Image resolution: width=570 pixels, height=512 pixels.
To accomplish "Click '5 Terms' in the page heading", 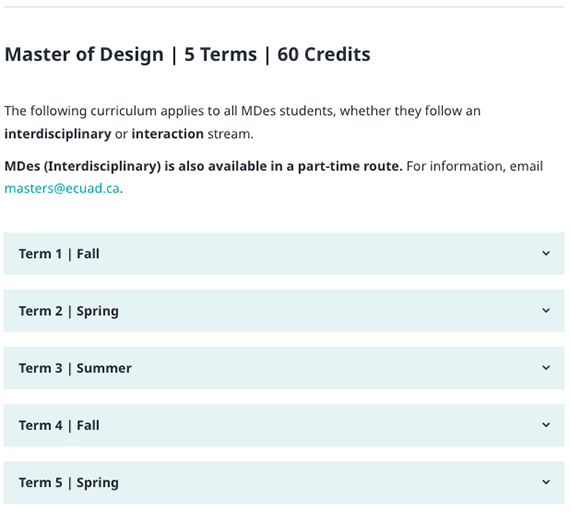I will (220, 55).
